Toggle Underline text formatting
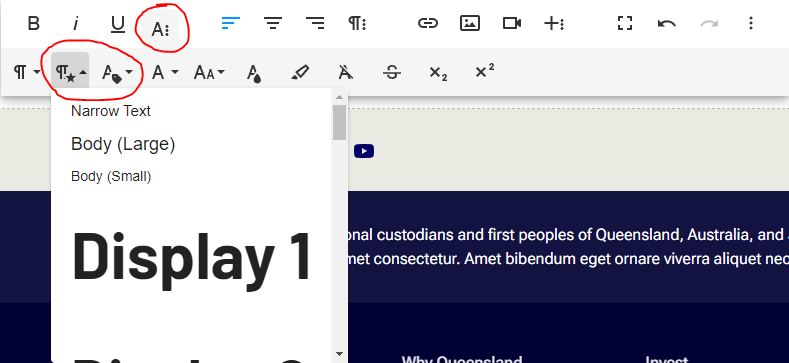The width and height of the screenshot is (789, 363). pyautogui.click(x=118, y=23)
